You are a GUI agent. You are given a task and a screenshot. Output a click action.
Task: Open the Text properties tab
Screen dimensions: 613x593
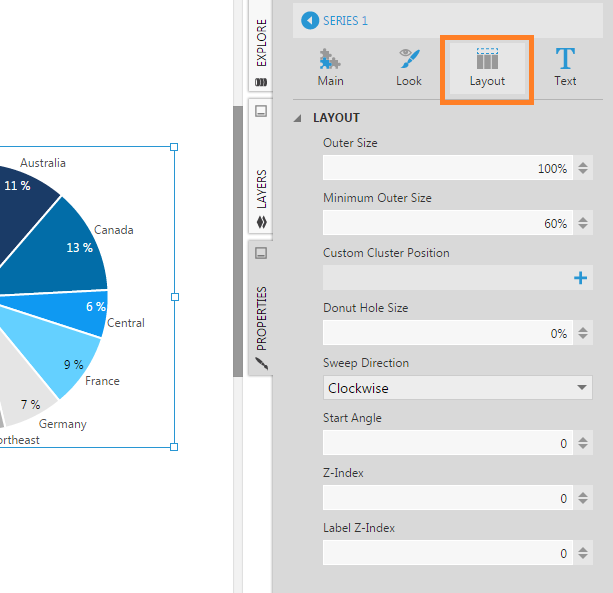(565, 67)
